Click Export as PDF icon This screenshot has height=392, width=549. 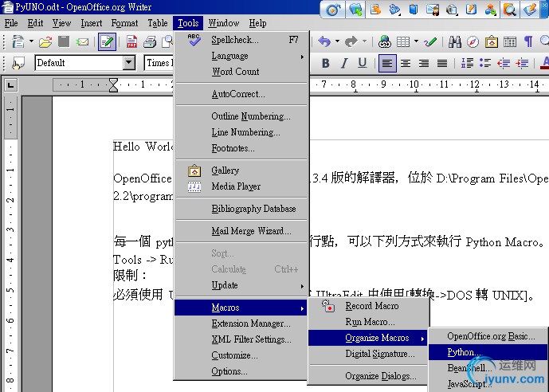click(131, 41)
